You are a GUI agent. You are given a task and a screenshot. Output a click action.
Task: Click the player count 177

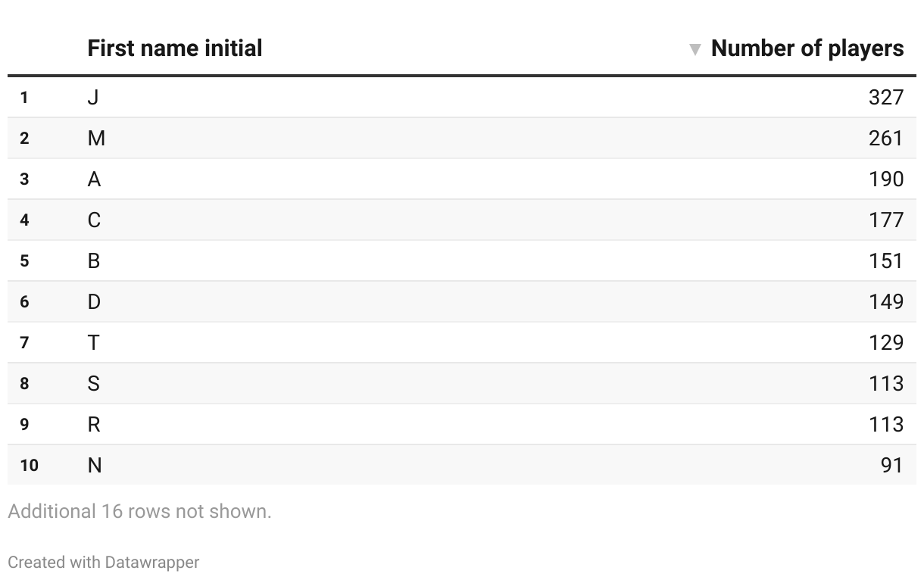pos(885,220)
